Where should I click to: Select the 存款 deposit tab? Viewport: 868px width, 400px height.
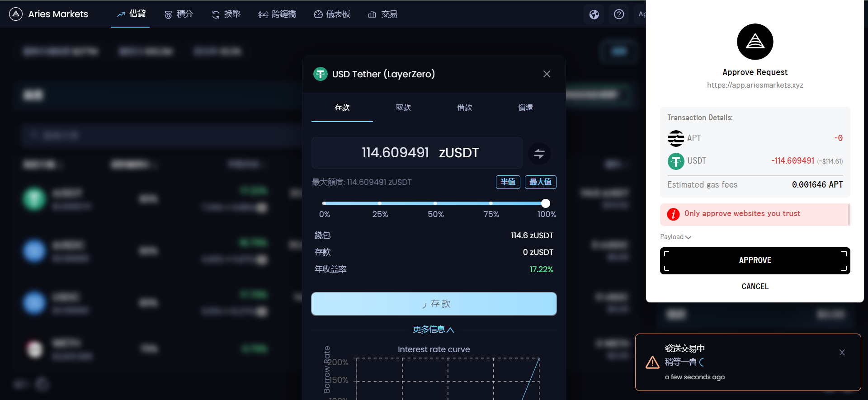click(342, 108)
